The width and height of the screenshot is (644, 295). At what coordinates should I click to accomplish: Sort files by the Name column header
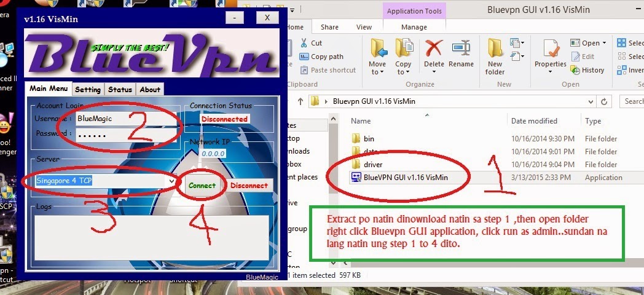tap(361, 121)
